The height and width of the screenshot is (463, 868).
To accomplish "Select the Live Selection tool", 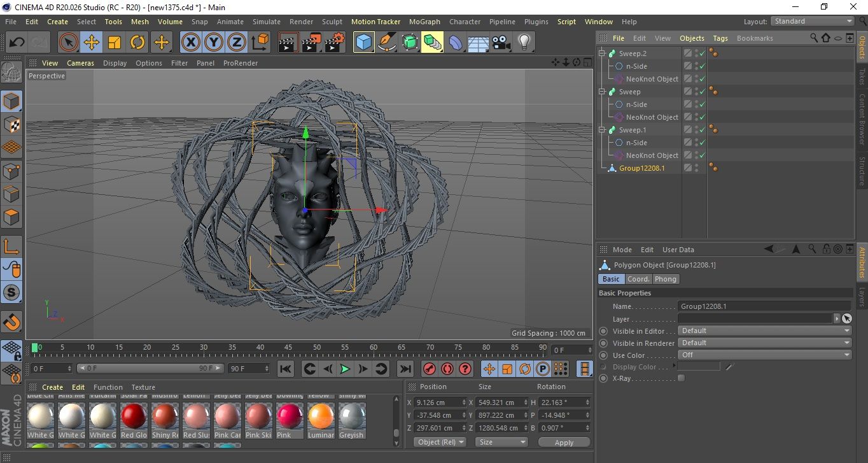I will tap(69, 43).
